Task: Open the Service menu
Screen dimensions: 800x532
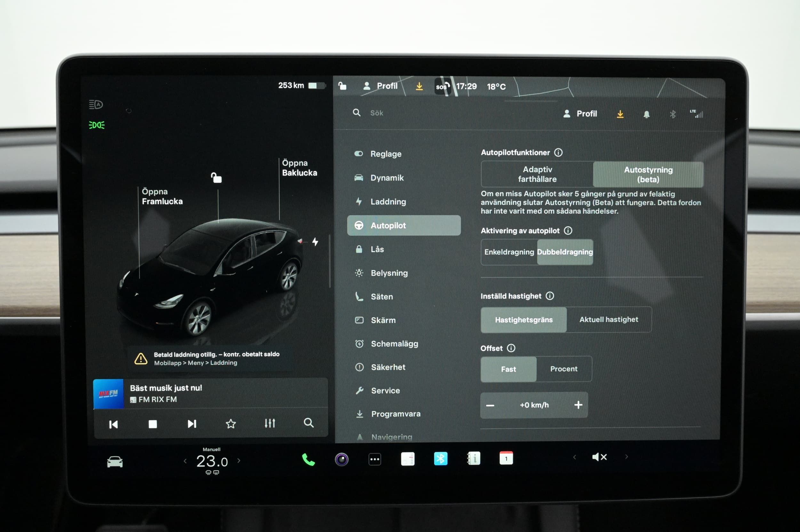Action: tap(404, 391)
